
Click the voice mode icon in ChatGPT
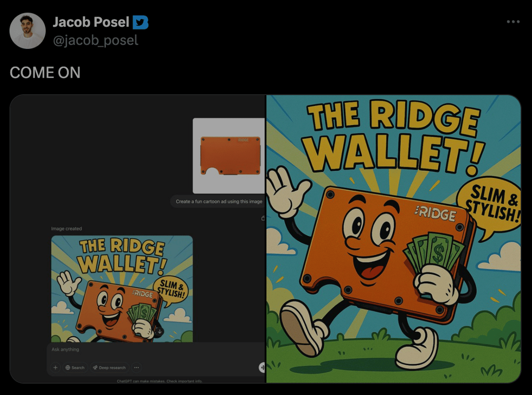pos(262,367)
